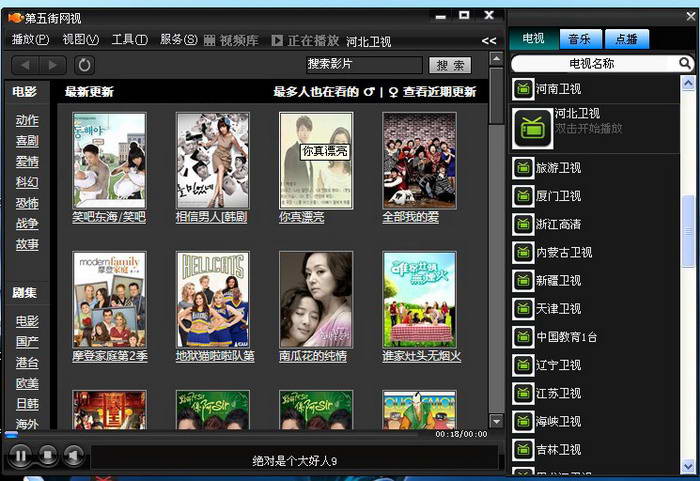Mute sound with the speaker icon

[73, 455]
